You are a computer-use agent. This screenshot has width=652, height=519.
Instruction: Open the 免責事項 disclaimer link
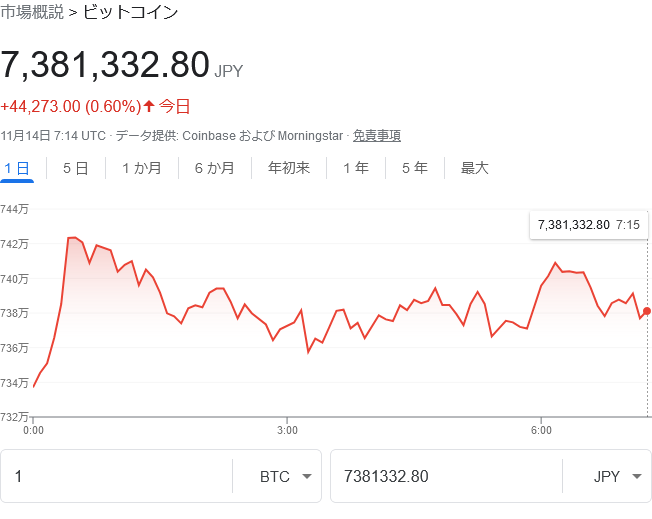point(377,135)
